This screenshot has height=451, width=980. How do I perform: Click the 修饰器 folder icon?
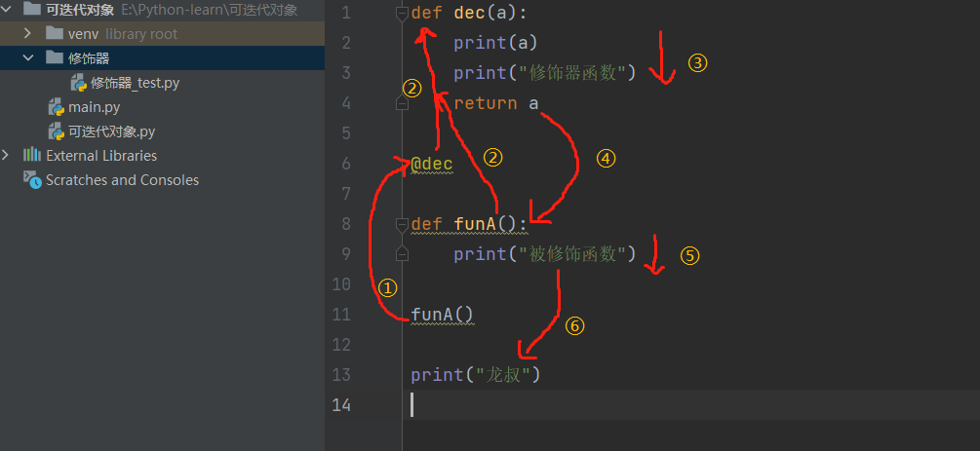54,58
